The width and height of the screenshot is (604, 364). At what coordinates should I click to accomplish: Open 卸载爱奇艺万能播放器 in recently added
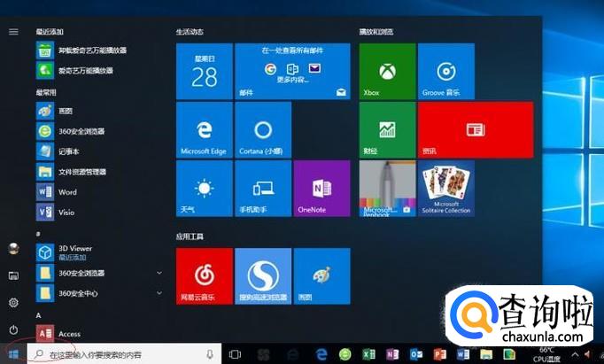click(100, 50)
